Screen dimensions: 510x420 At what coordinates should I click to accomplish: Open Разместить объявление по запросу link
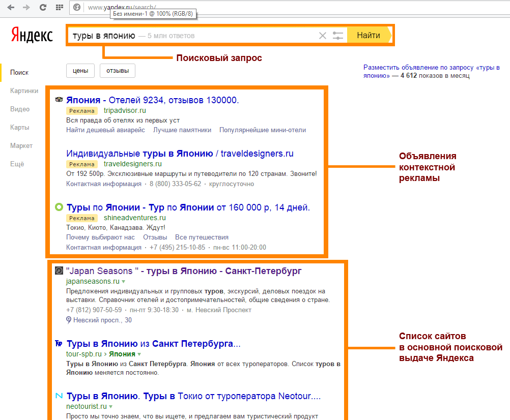pos(431,72)
